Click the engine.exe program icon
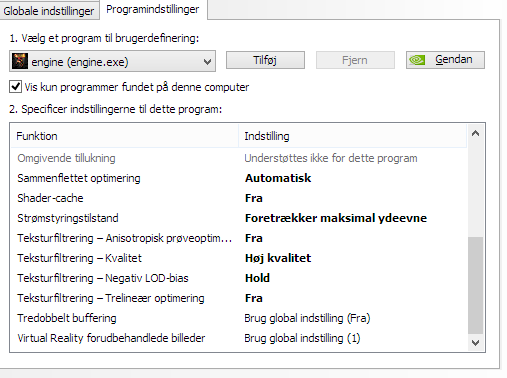 pyautogui.click(x=20, y=61)
